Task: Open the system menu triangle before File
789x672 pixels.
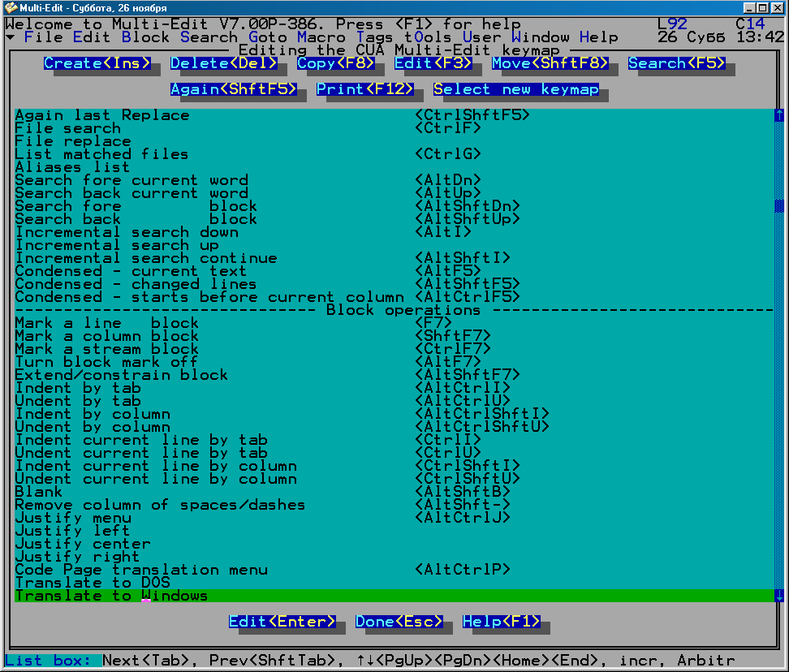Action: coord(9,37)
